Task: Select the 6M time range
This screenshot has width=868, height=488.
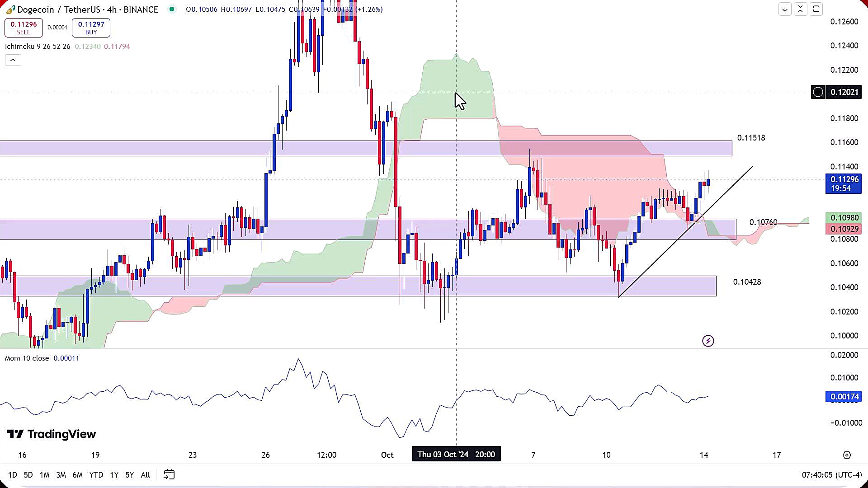Action: (x=77, y=475)
